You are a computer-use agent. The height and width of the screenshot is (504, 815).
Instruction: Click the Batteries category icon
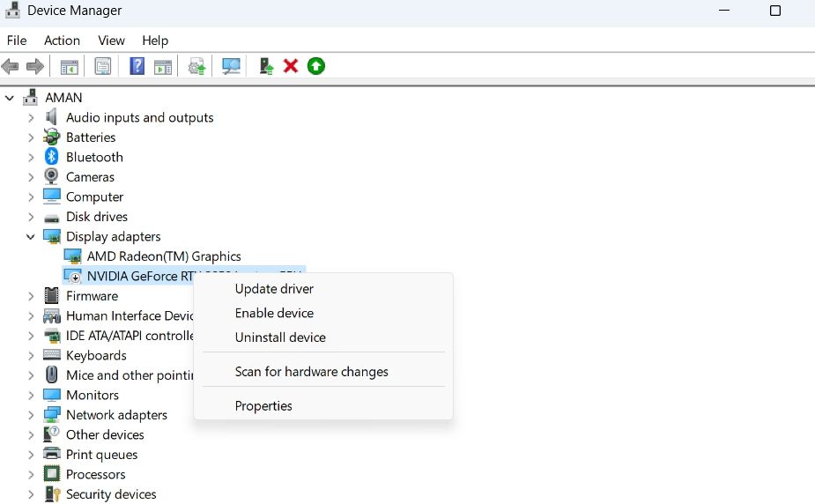point(51,137)
